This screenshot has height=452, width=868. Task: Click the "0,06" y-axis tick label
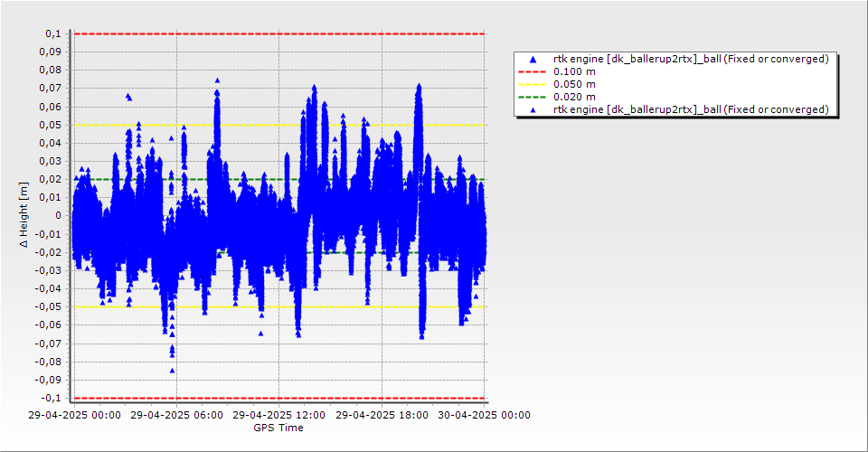tap(51, 107)
